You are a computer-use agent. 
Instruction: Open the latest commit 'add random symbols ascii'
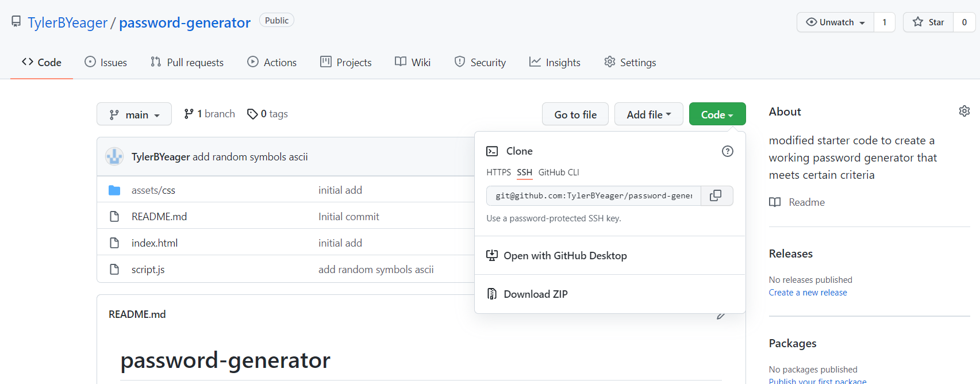(x=250, y=157)
